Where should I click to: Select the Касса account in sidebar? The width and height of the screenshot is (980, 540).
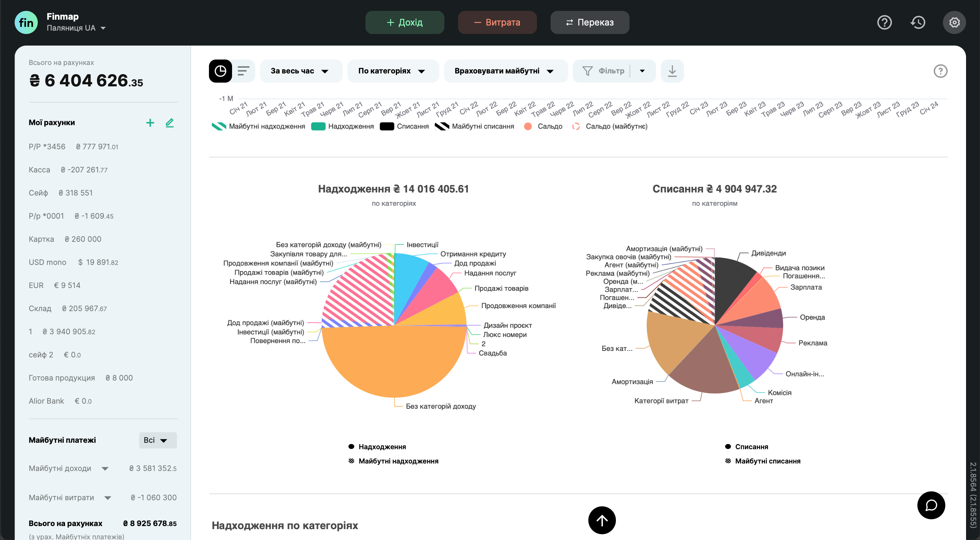coord(39,170)
